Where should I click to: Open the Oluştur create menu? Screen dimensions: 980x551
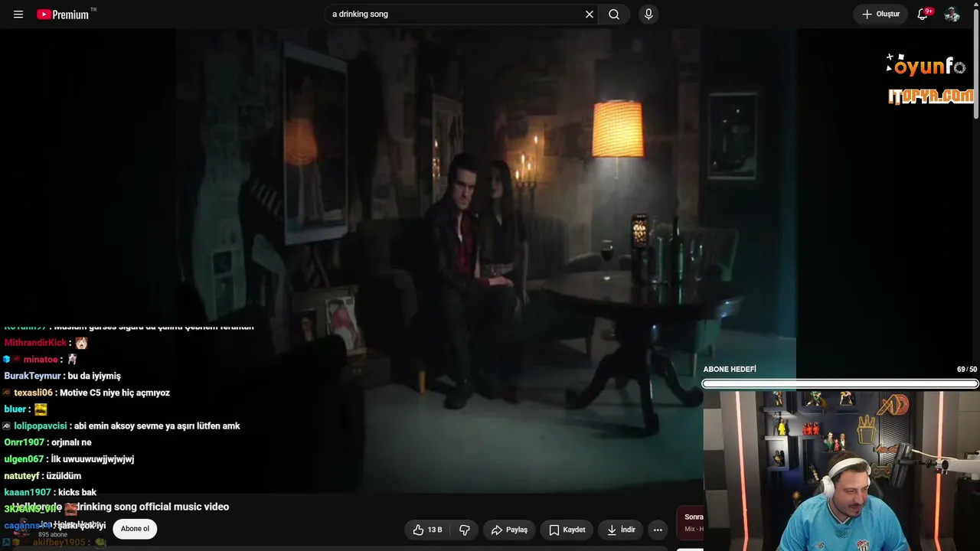point(880,15)
